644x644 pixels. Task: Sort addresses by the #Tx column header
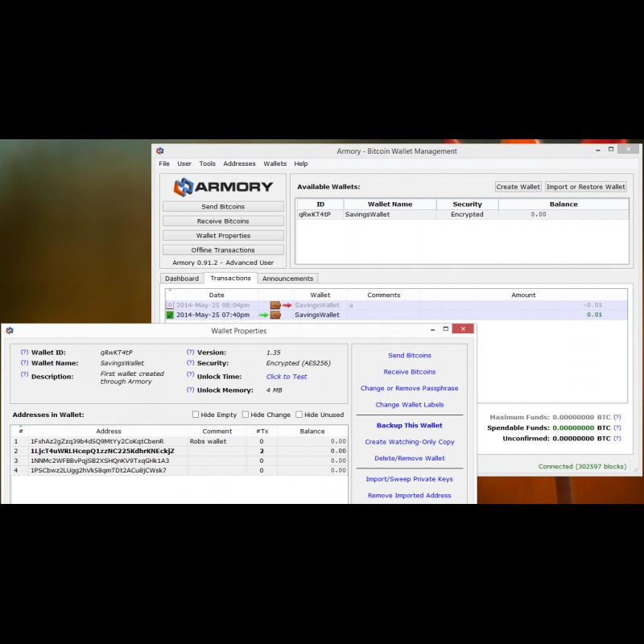click(x=262, y=431)
